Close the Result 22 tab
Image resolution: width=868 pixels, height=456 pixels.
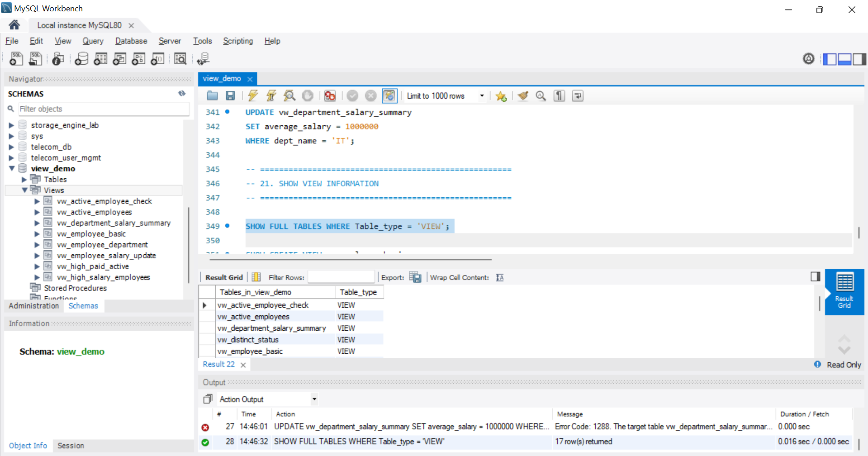243,365
